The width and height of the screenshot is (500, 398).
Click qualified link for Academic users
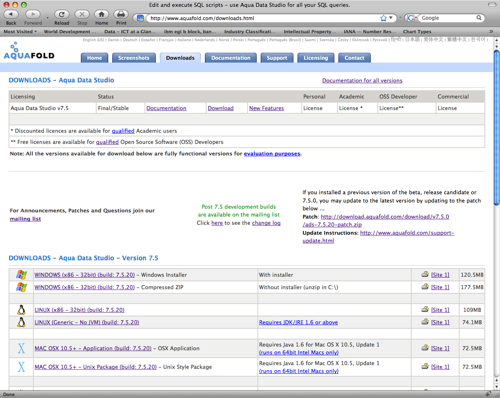(123, 131)
